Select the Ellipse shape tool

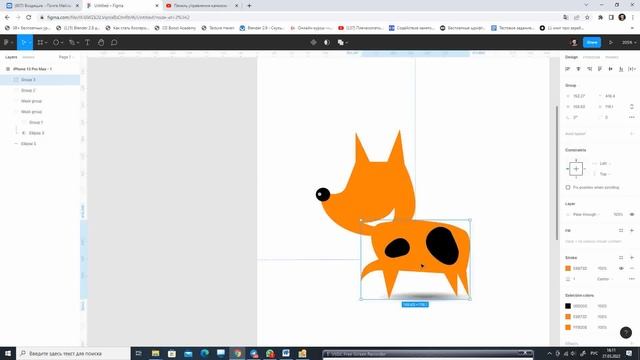click(56, 42)
